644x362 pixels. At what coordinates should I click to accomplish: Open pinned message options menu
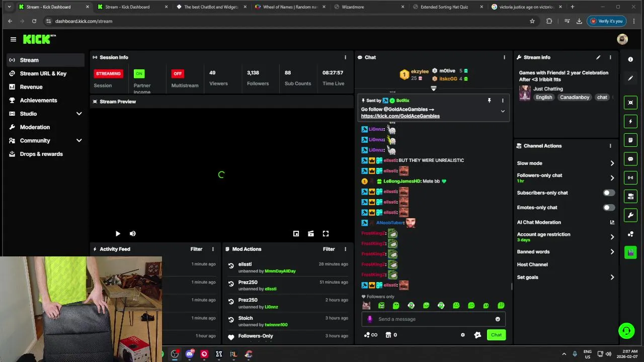[x=502, y=101]
